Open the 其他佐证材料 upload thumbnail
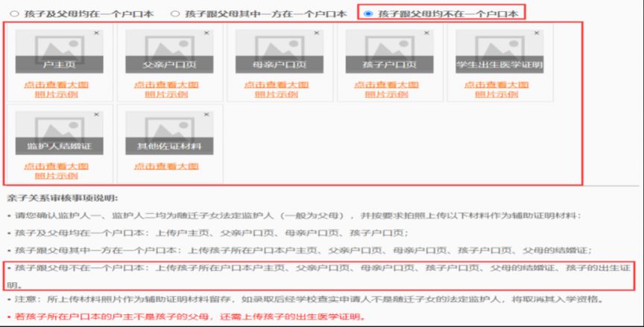Image resolution: width=644 pixels, height=327 pixels. (x=169, y=133)
